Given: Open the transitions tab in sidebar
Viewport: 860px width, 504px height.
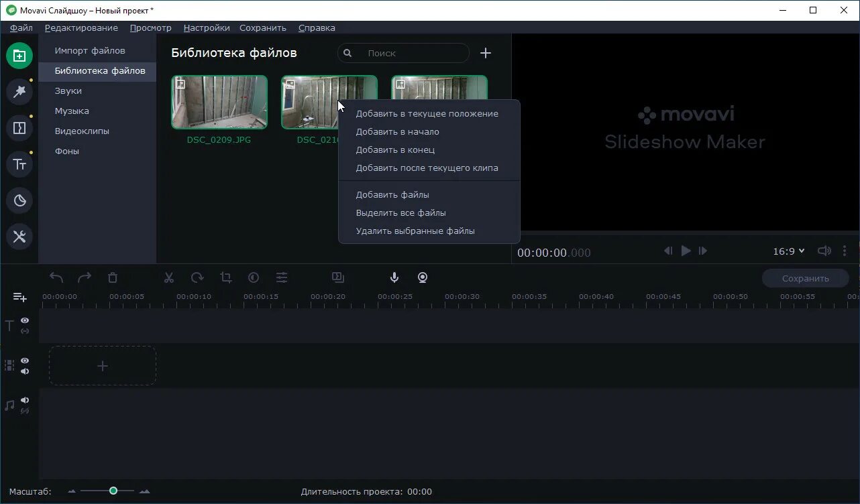Looking at the screenshot, I should click(x=19, y=128).
